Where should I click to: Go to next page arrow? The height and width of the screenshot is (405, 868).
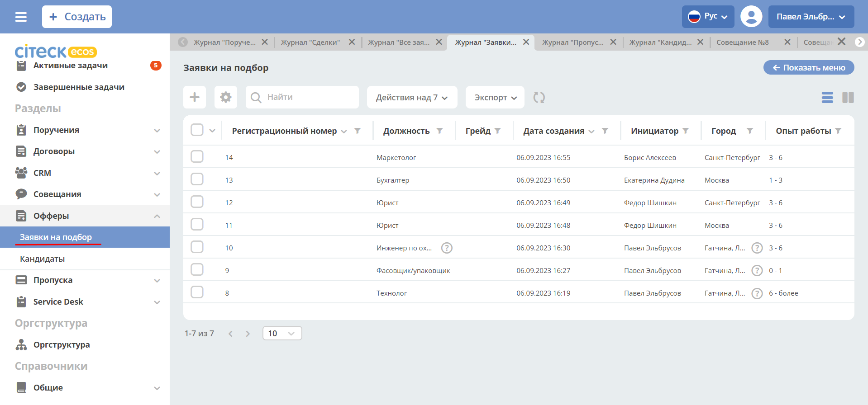pos(248,334)
